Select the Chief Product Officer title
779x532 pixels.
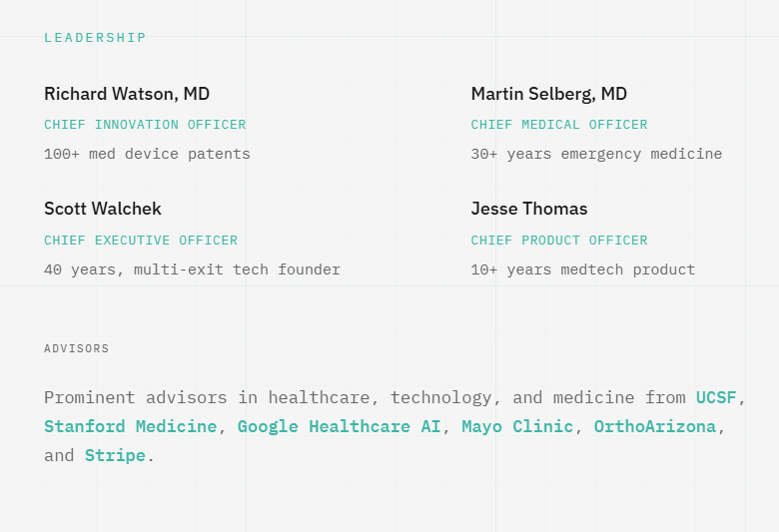[x=559, y=241]
